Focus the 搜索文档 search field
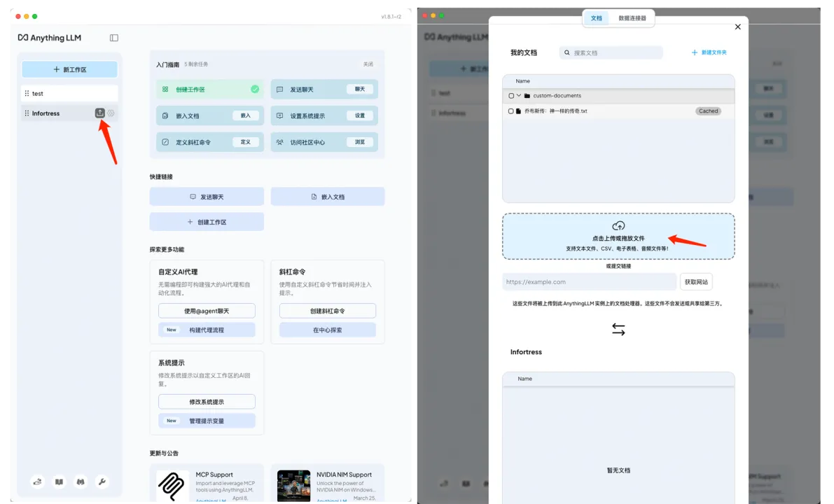The height and width of the screenshot is (504, 834). [611, 52]
